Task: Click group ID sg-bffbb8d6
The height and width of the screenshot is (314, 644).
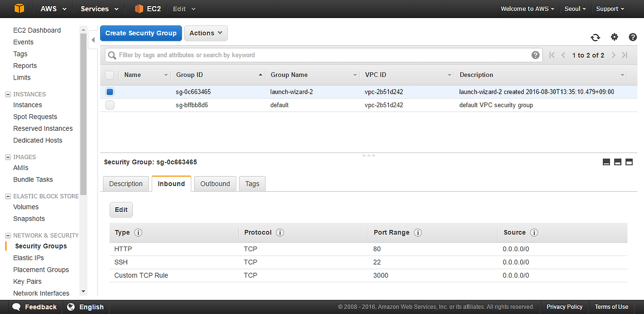Action: click(x=192, y=105)
